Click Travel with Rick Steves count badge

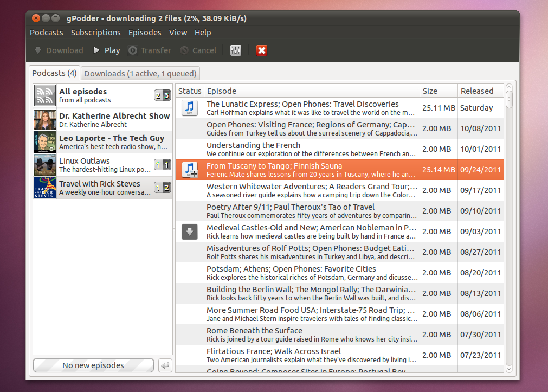(163, 188)
